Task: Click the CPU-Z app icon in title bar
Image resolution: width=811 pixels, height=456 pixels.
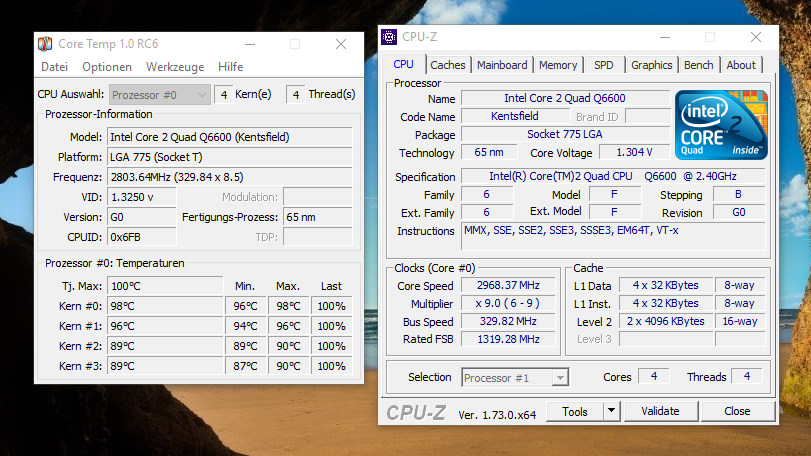Action: pyautogui.click(x=389, y=37)
